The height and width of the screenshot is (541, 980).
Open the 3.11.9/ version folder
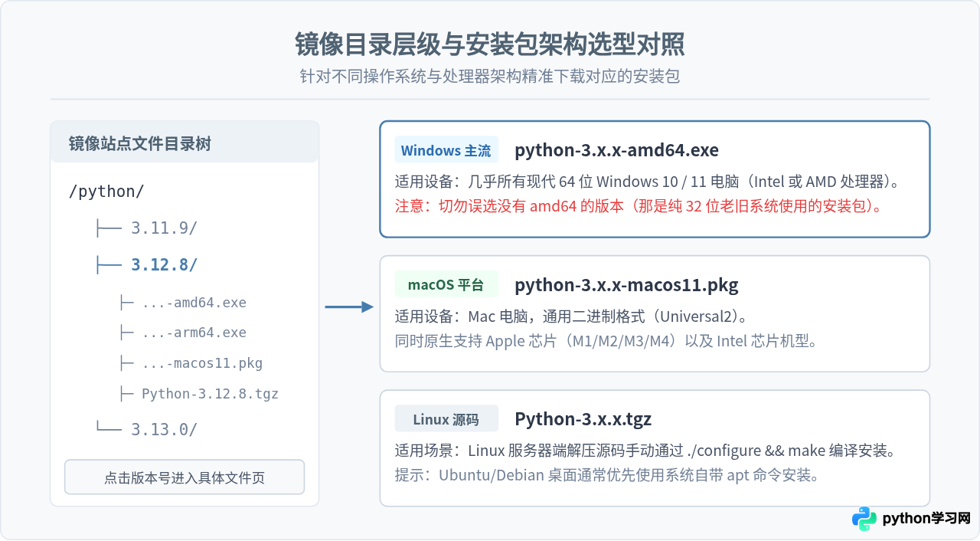coord(164,228)
